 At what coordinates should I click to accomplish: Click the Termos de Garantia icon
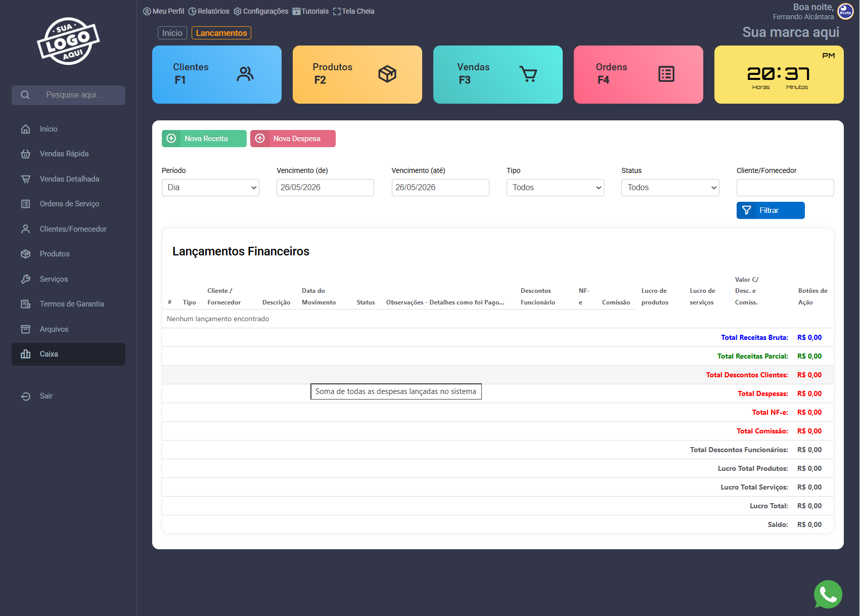tap(26, 304)
